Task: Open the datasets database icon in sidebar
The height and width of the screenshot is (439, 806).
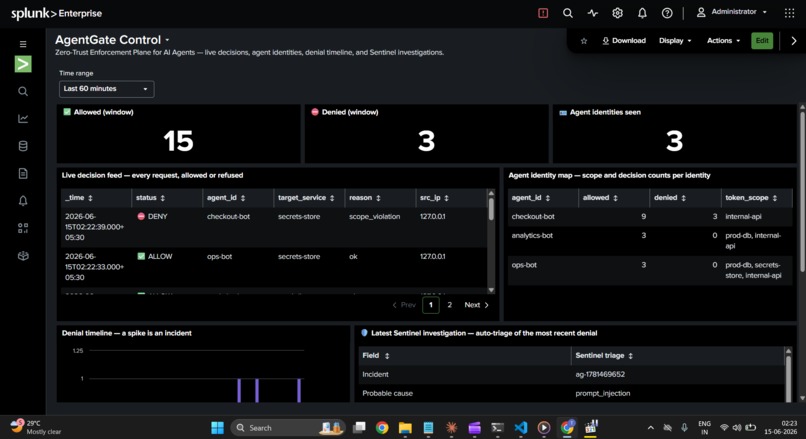Action: point(23,146)
